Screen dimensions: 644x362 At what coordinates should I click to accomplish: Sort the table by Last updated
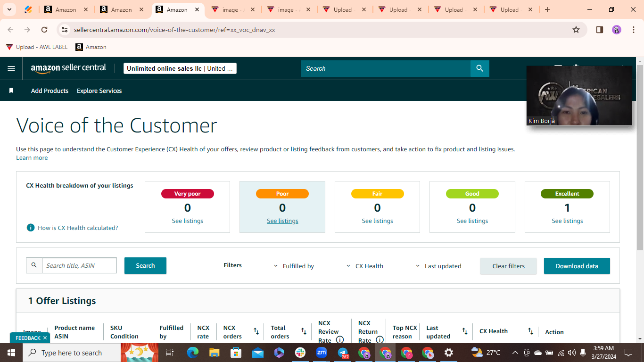(x=465, y=331)
